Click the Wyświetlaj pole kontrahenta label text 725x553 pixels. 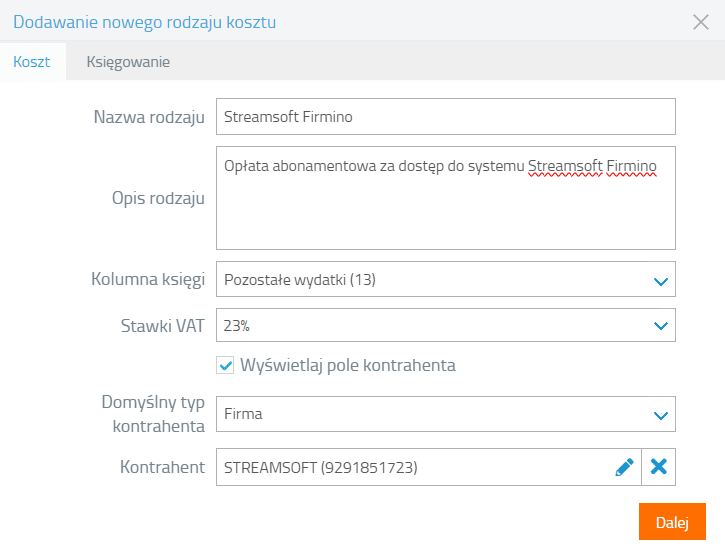(x=348, y=365)
